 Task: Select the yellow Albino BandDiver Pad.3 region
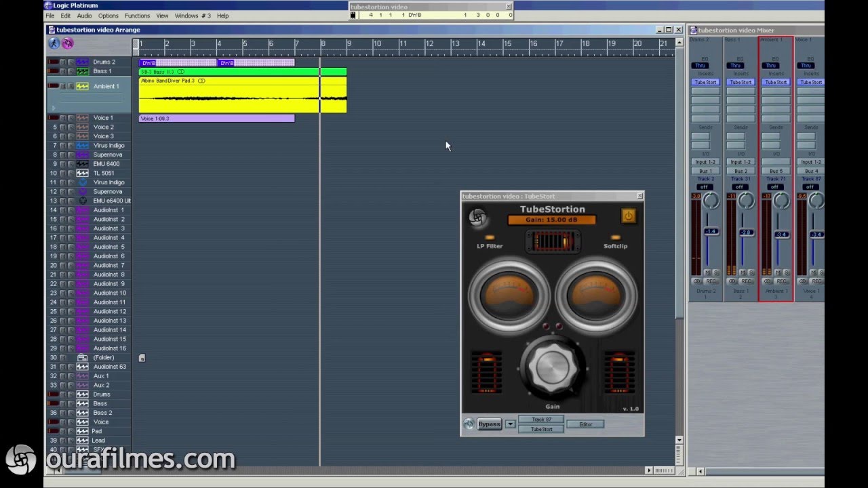[243, 94]
